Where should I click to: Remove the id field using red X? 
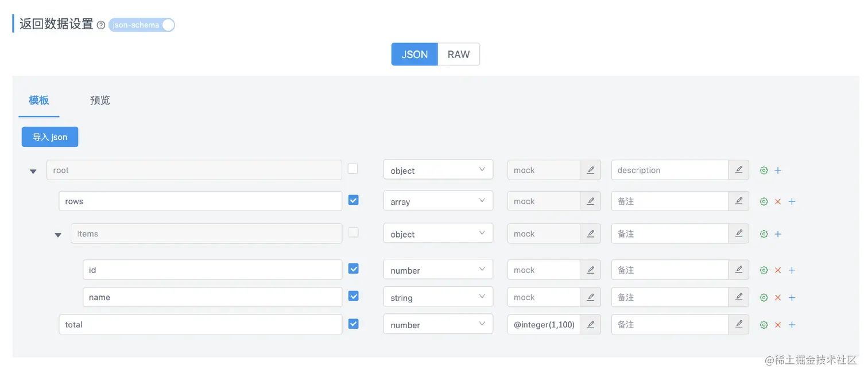tap(778, 270)
